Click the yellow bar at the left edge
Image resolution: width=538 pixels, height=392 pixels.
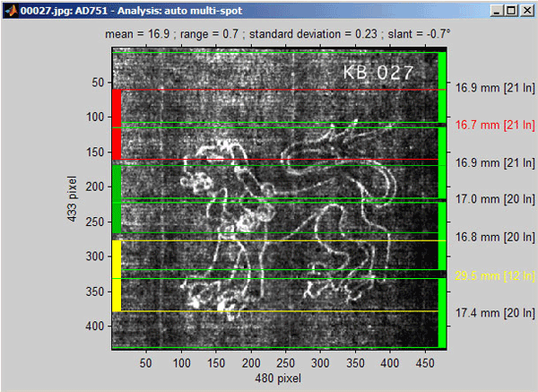pyautogui.click(x=117, y=276)
